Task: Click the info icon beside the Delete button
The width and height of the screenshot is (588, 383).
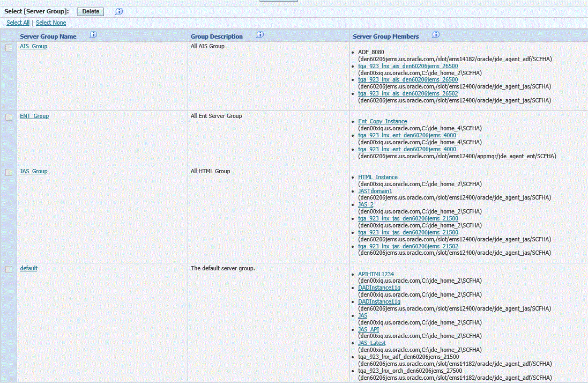Action: point(119,11)
